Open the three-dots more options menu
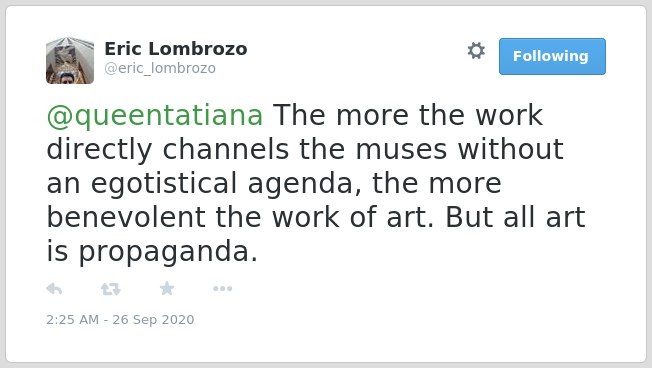 tap(222, 289)
